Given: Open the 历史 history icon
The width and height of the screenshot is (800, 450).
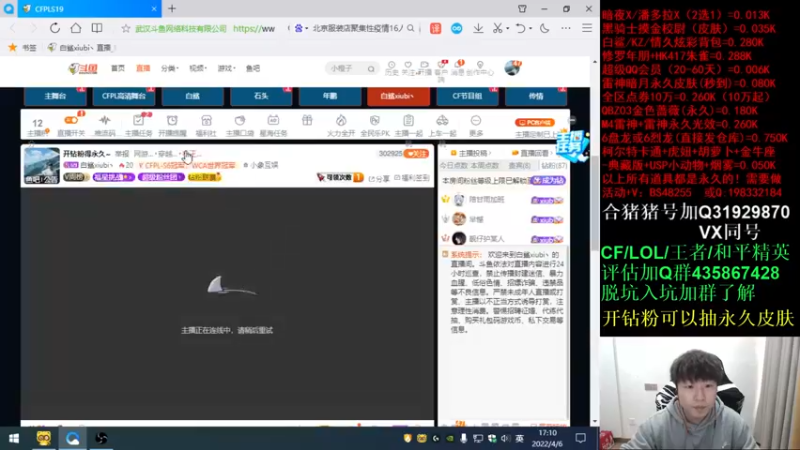Looking at the screenshot, I should [391, 68].
